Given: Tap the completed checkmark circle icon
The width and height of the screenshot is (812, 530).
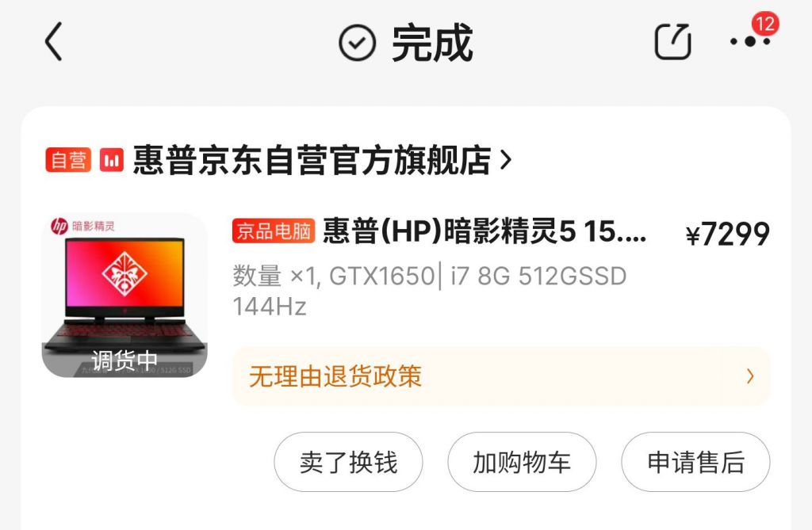Looking at the screenshot, I should coord(357,43).
